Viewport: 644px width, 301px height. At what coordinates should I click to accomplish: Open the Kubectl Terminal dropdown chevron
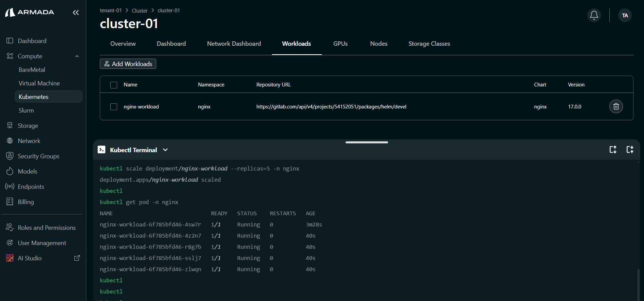(x=165, y=150)
